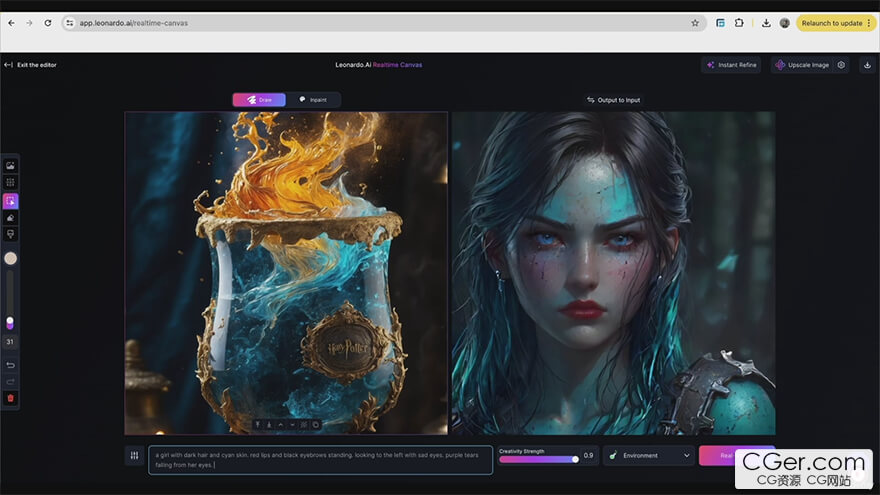Undo the last canvas action

[10, 365]
